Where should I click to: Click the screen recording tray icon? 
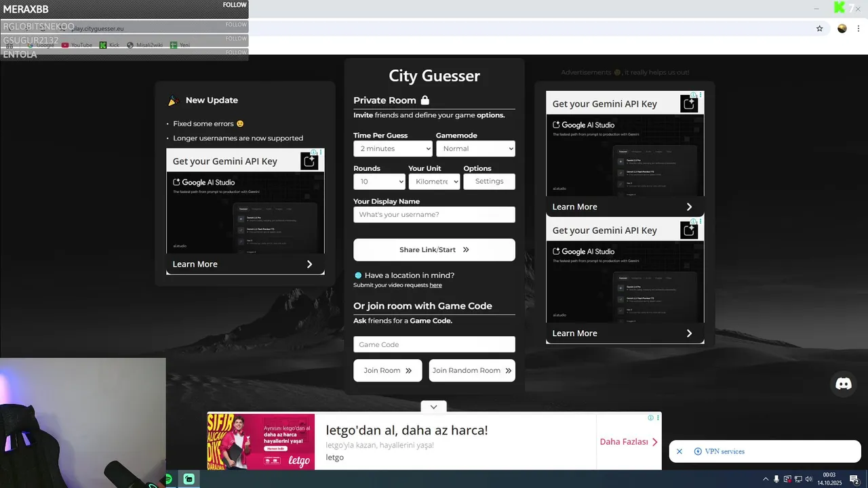[x=787, y=479]
